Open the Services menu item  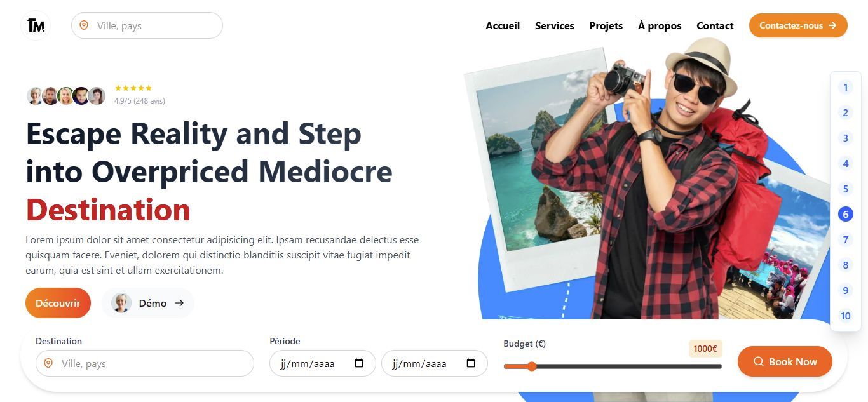coord(554,25)
